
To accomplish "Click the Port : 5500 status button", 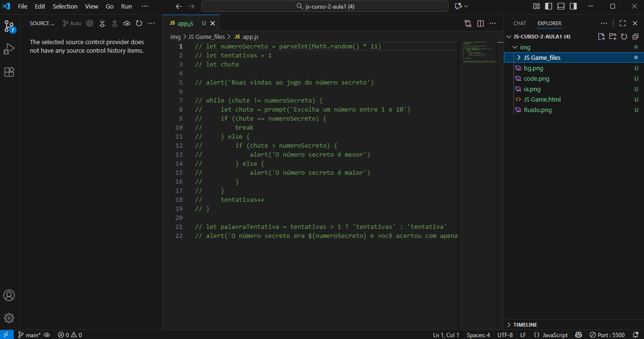I will coord(607,335).
